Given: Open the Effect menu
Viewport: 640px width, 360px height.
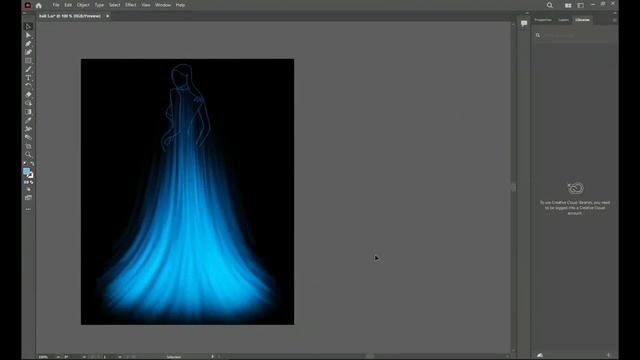Looking at the screenshot, I should coord(131,5).
